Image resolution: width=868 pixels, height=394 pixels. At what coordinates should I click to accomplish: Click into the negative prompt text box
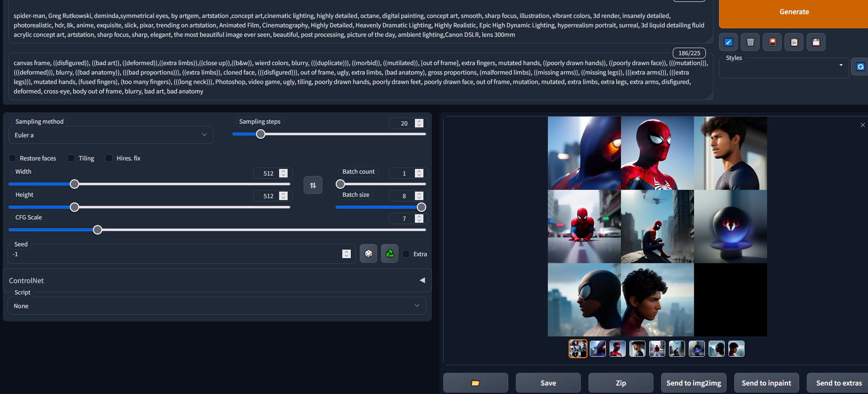[361, 76]
